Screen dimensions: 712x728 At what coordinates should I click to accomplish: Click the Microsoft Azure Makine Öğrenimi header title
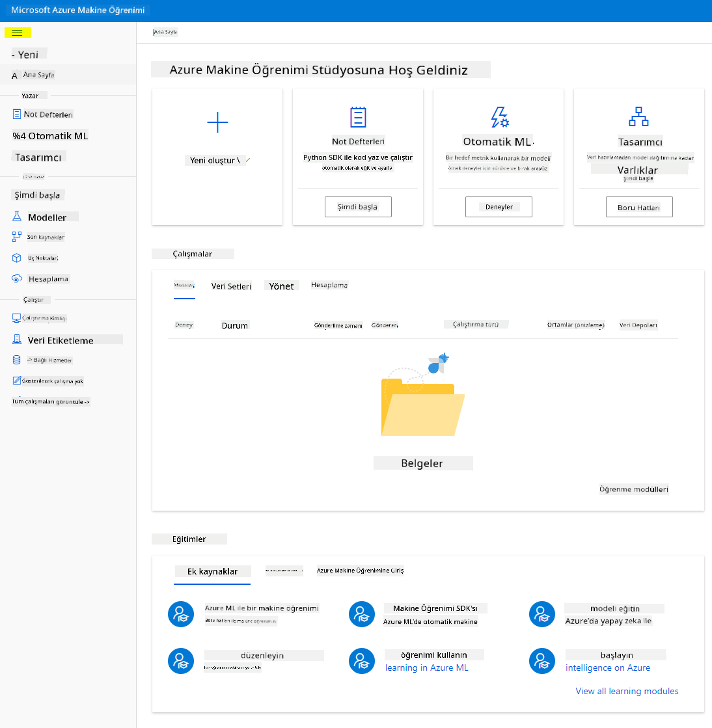(x=78, y=10)
